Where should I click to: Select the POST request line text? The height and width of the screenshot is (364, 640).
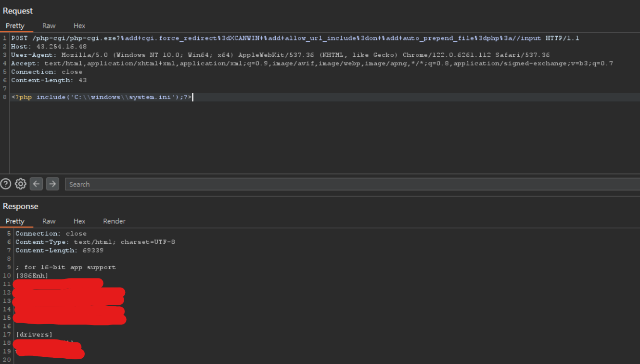pos(295,38)
